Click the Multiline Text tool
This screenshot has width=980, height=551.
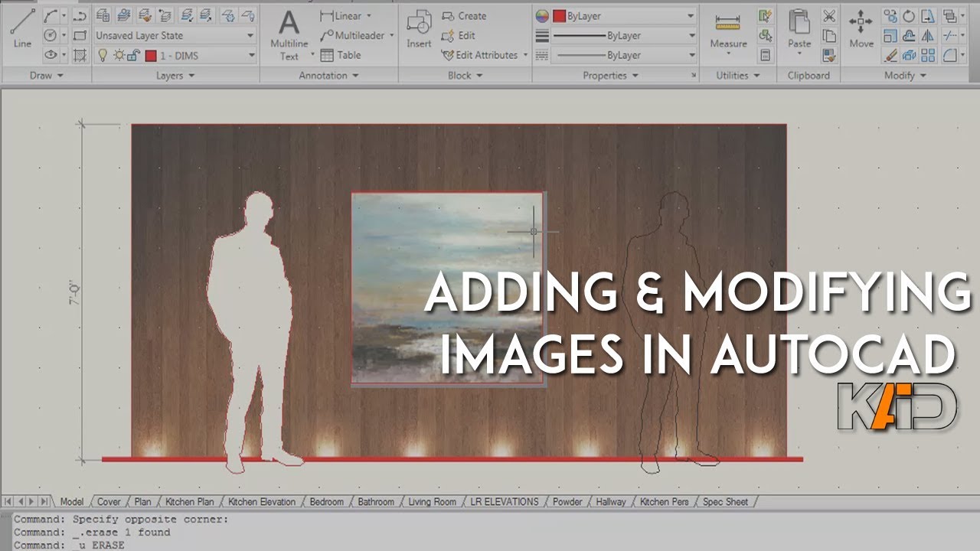pyautogui.click(x=289, y=34)
